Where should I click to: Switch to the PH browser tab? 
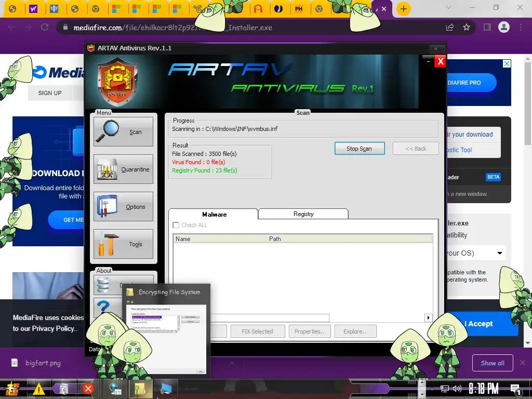coord(299,9)
